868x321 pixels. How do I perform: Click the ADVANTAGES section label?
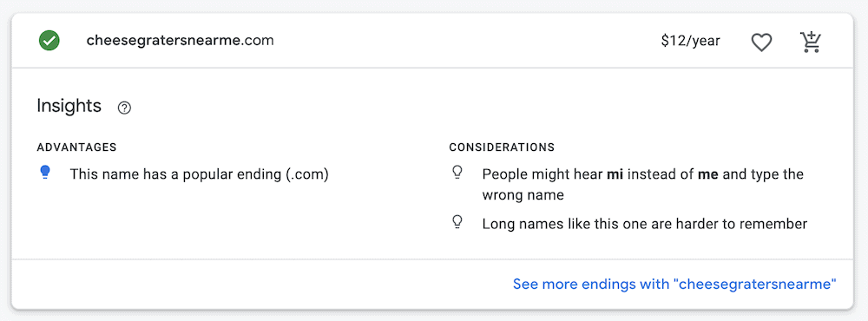pos(76,147)
